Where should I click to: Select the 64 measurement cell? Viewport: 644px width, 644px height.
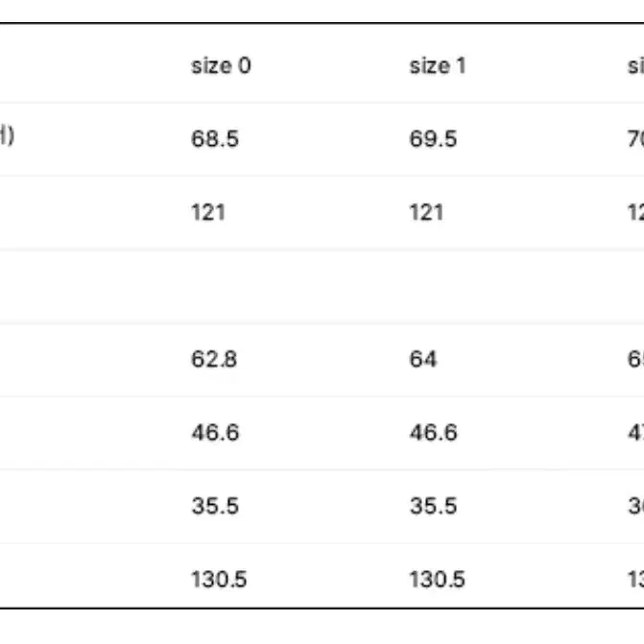click(423, 359)
